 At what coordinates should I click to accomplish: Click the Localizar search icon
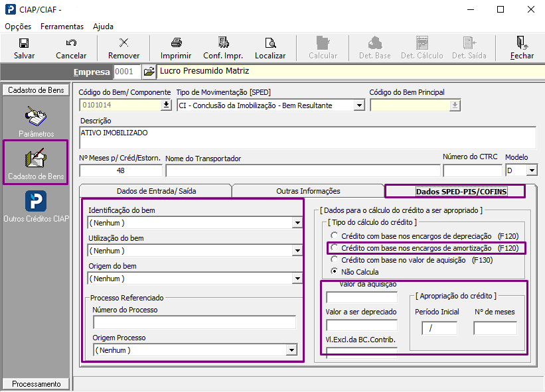pyautogui.click(x=270, y=44)
